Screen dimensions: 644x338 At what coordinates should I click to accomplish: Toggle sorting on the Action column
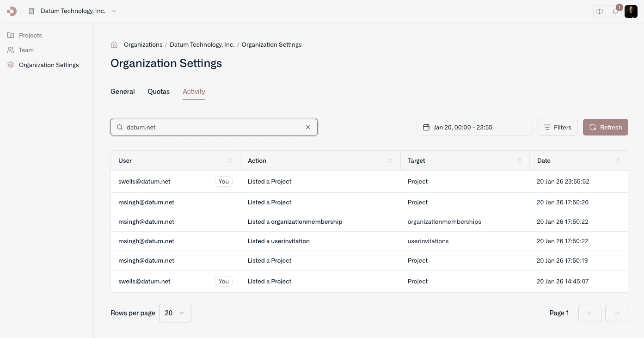click(391, 160)
